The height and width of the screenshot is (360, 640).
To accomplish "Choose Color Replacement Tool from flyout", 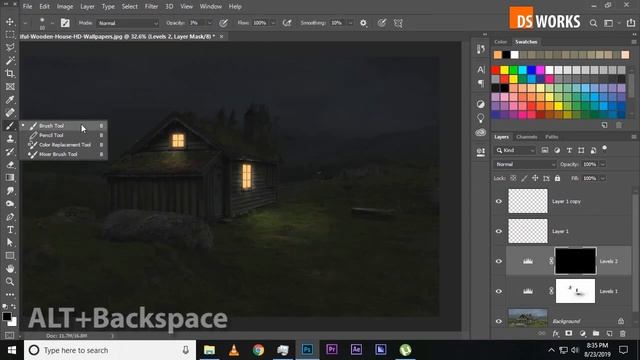I will (x=64, y=145).
